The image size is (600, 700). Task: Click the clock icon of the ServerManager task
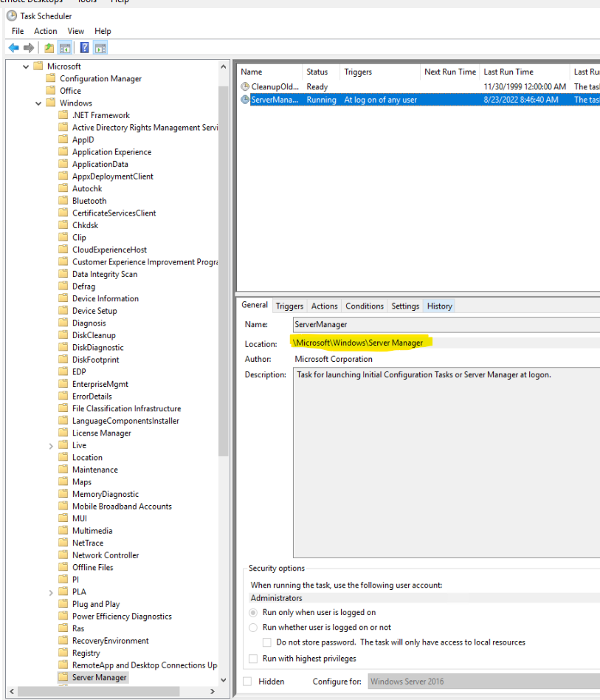(245, 100)
